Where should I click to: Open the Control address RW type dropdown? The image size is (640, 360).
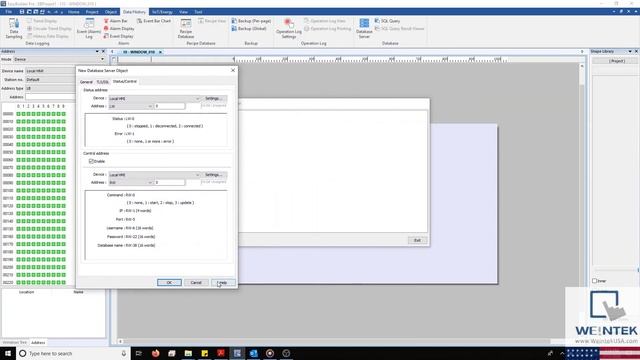point(131,182)
